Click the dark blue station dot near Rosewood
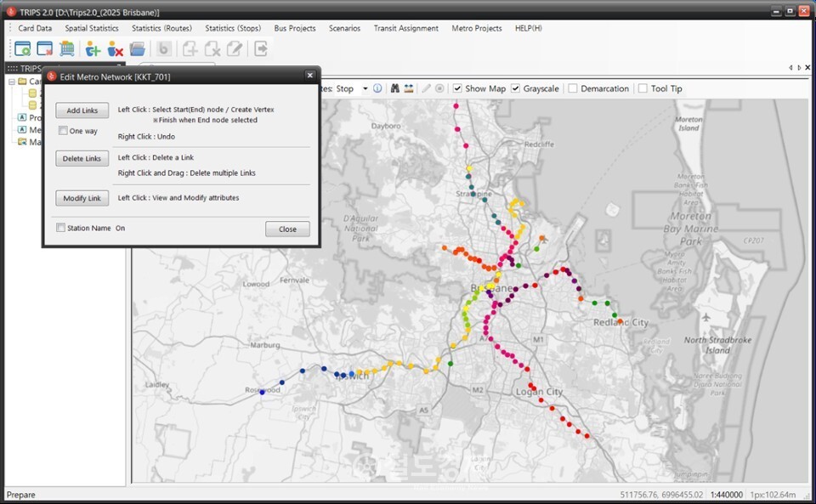This screenshot has width=816, height=504. point(263,392)
